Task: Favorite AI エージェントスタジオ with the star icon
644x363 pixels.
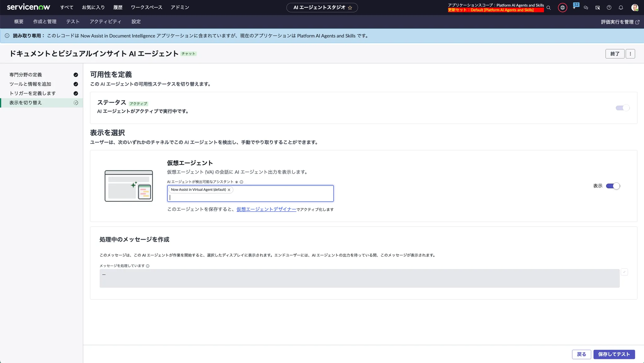Action: tap(350, 8)
